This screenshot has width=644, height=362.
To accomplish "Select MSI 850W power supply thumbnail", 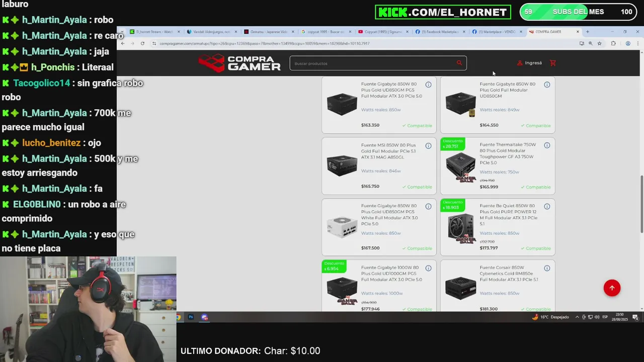I will click(x=342, y=165).
